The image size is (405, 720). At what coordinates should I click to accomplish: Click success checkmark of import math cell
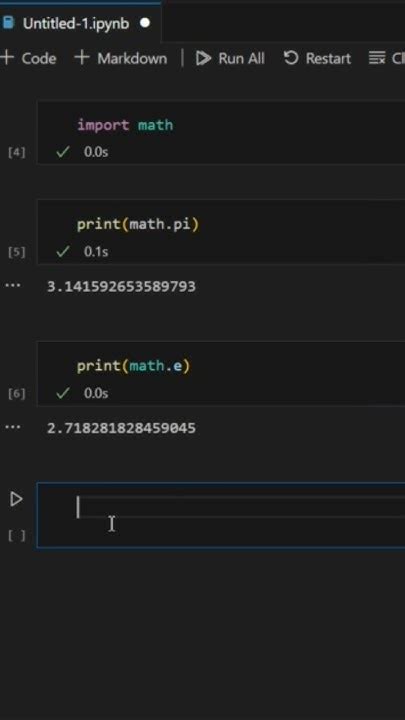pyautogui.click(x=63, y=152)
